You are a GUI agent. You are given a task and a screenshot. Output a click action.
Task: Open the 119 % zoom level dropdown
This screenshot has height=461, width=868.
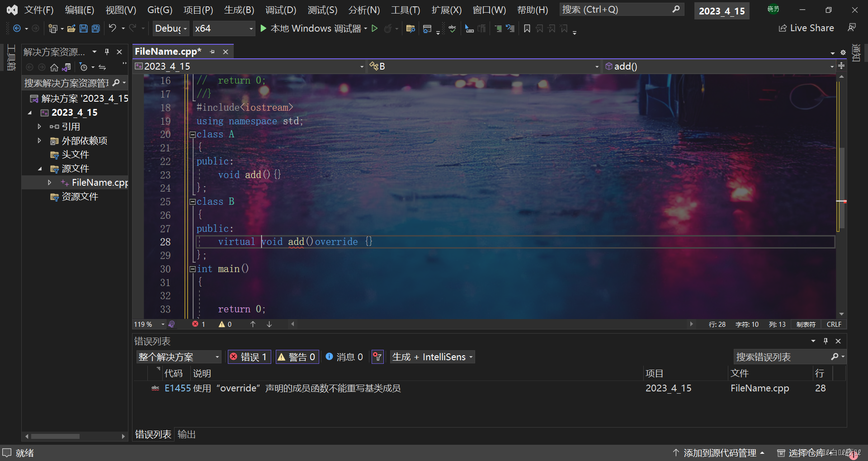coord(149,324)
